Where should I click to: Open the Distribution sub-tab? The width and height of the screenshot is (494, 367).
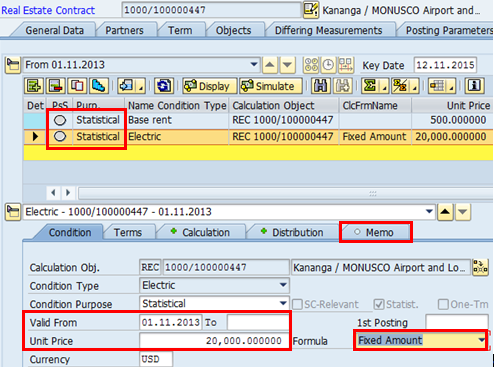[292, 232]
